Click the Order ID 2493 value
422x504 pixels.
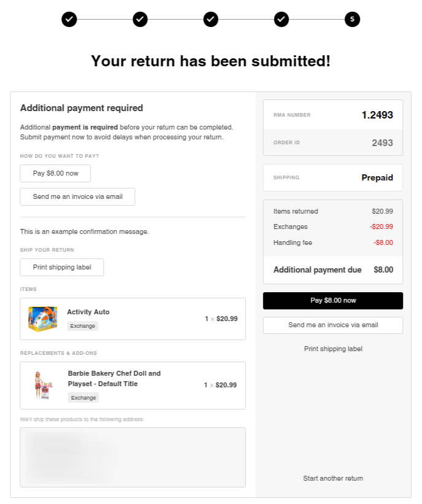[x=382, y=142]
